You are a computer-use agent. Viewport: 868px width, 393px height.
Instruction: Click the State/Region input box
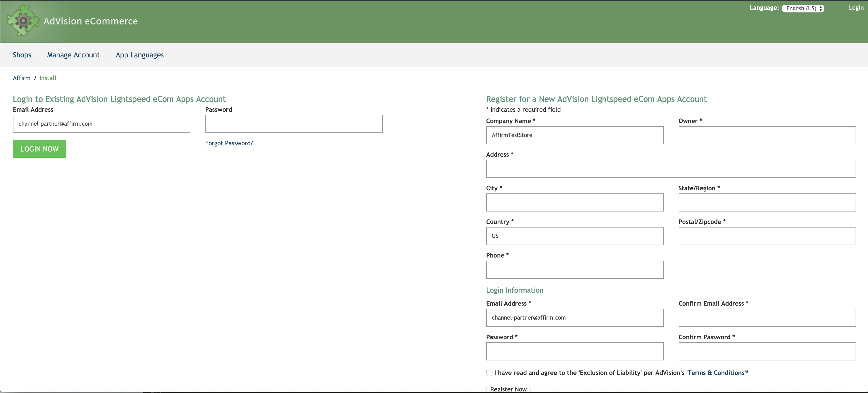(x=767, y=202)
